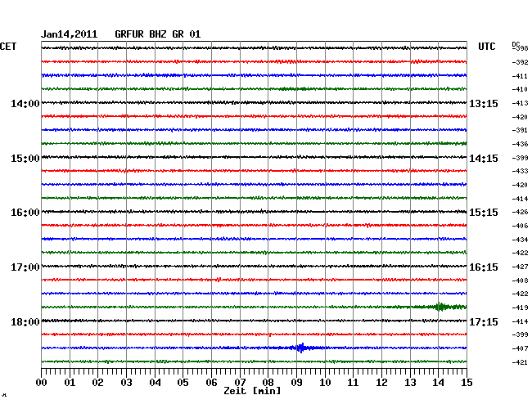
Task: Click the DC offset value "-427"
Action: point(520,267)
